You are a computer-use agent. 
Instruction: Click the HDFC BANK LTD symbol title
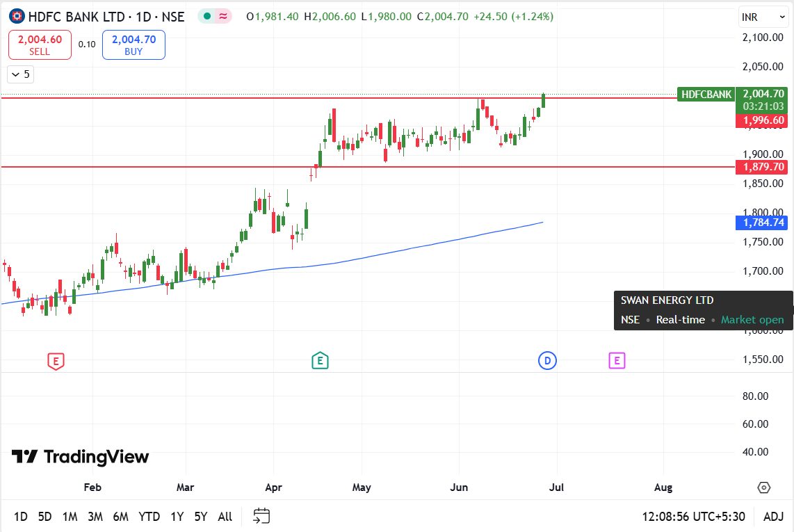(x=76, y=17)
